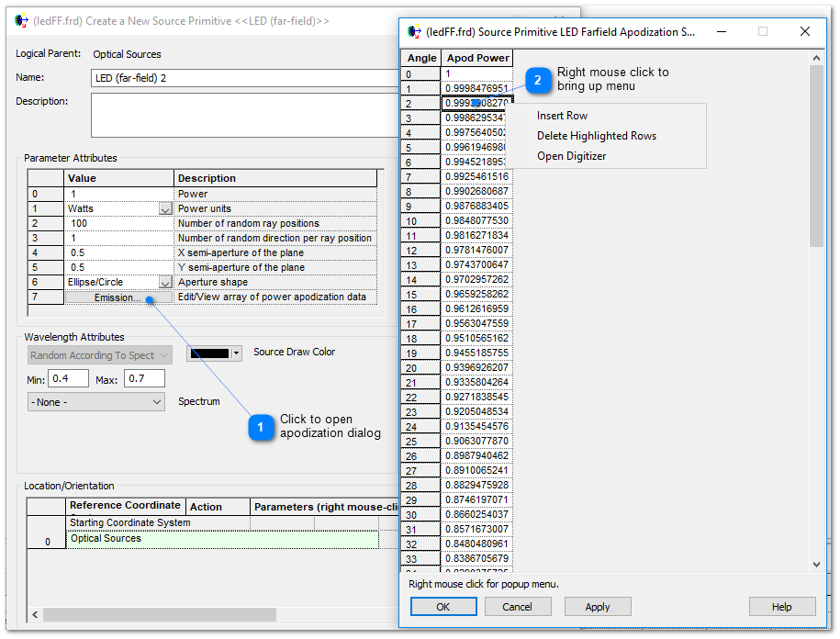Select Insert Row from context menu
The height and width of the screenshot is (639, 840).
562,116
